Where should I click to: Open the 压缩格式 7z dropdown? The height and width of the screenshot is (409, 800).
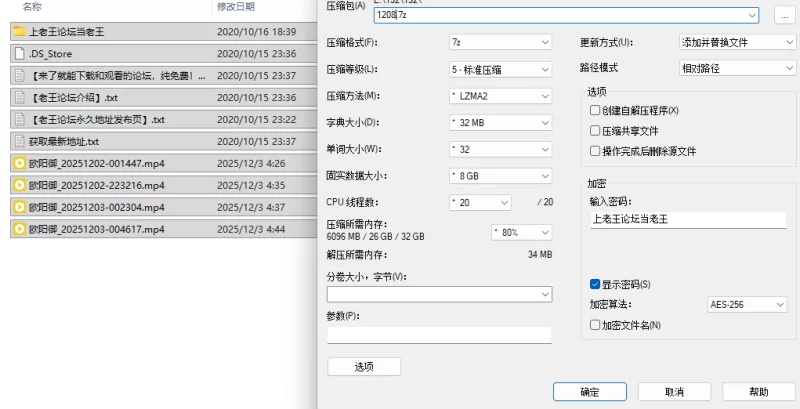pos(500,42)
